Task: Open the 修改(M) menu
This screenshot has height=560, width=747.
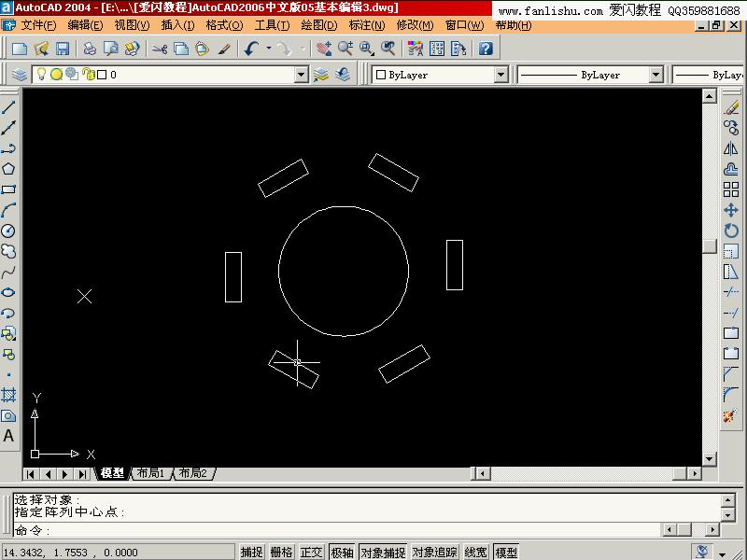Action: click(415, 25)
